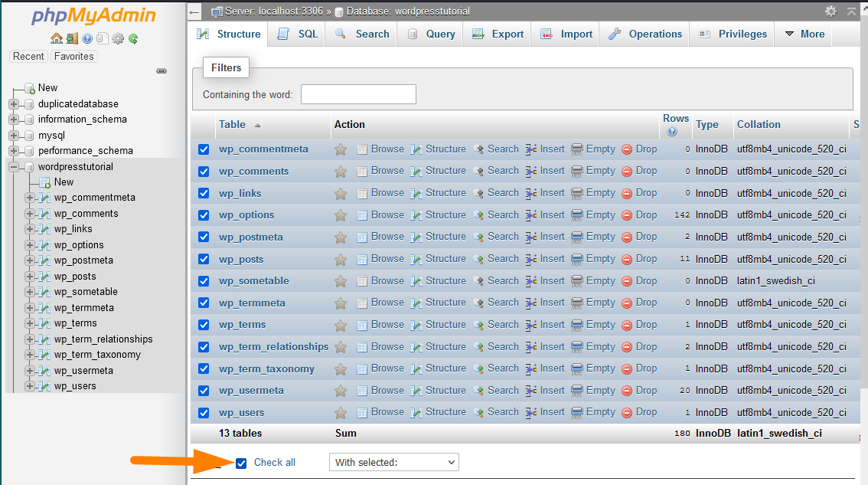
Task: Open the Query tab
Action: coord(431,34)
